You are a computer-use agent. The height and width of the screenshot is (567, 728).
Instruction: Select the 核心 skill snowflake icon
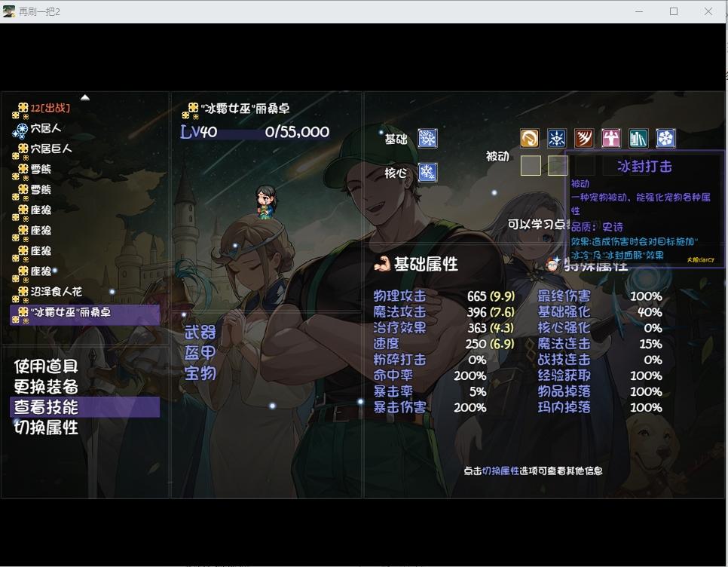click(427, 172)
